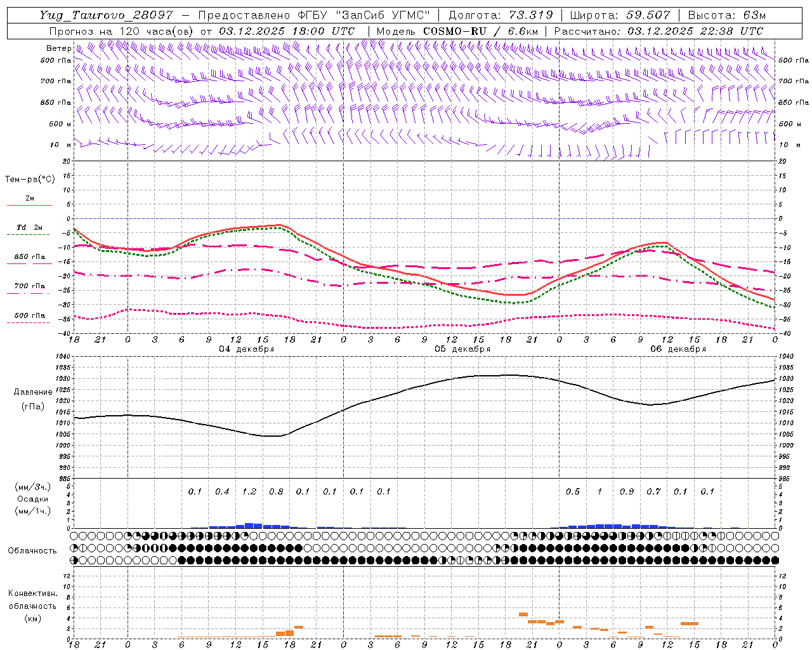This screenshot has width=812, height=650.
Task: Click the 0.4 three-hour precipitation value
Action: pyautogui.click(x=222, y=491)
